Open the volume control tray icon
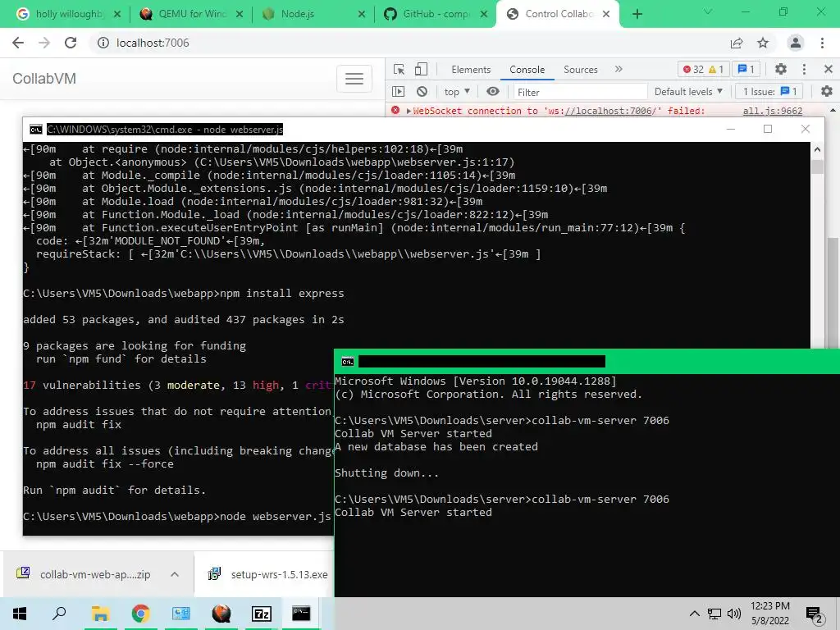The image size is (840, 630). [x=734, y=614]
